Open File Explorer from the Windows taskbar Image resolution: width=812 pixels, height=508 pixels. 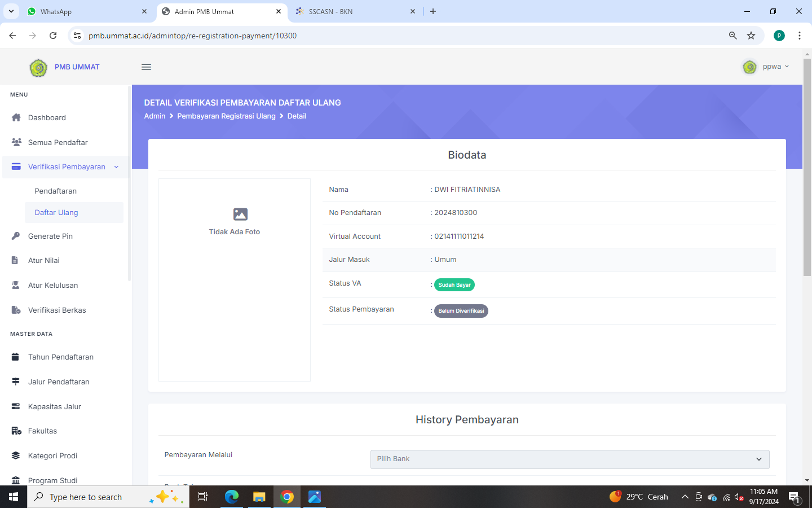(259, 497)
